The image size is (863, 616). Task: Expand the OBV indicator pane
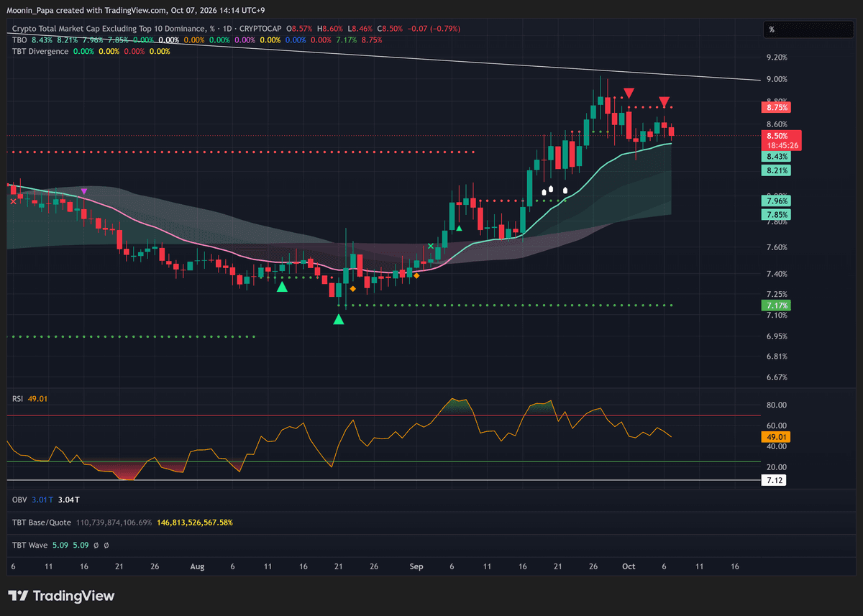(19, 500)
